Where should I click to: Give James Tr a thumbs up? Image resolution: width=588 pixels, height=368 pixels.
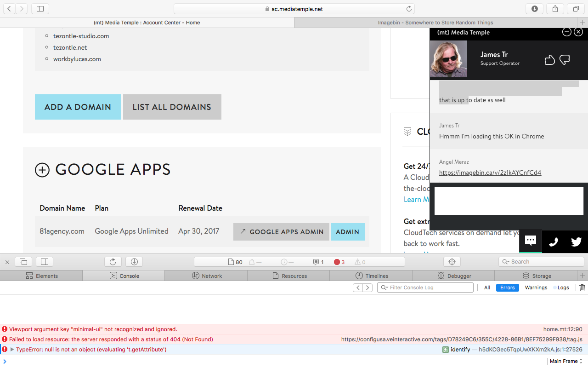click(x=550, y=59)
